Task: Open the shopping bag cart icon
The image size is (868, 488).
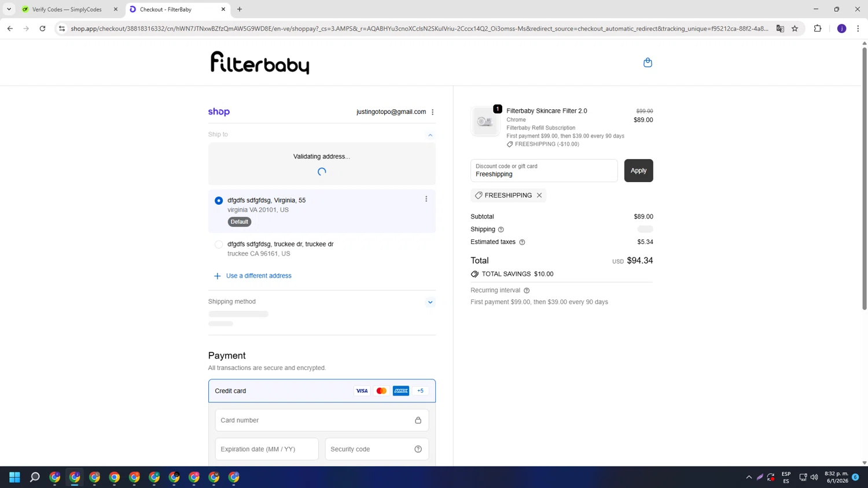Action: pyautogui.click(x=648, y=62)
